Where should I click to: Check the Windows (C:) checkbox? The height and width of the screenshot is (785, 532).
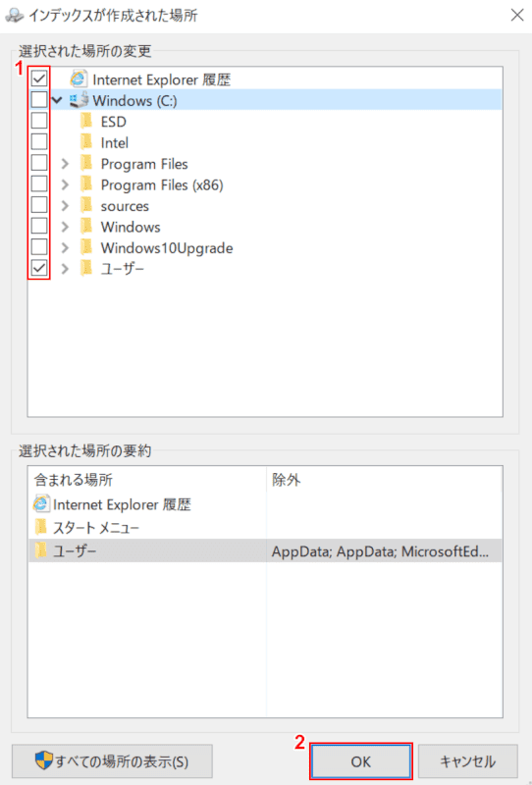pos(39,100)
